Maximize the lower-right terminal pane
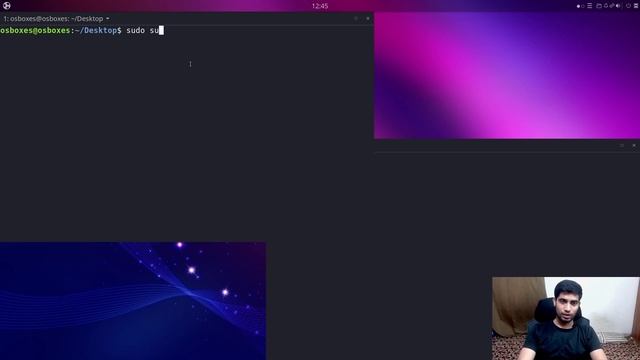Image resolution: width=640 pixels, height=360 pixels. [622, 145]
